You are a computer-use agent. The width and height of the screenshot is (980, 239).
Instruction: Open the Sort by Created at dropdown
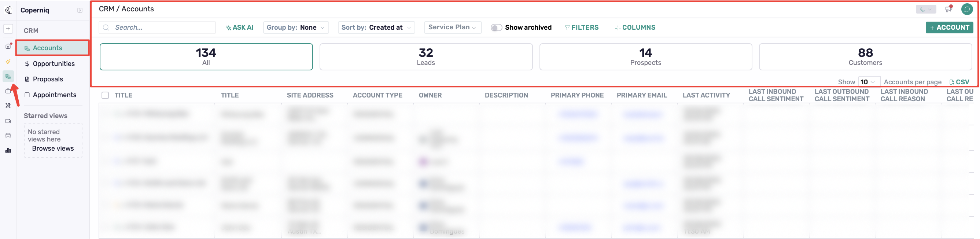click(x=376, y=27)
